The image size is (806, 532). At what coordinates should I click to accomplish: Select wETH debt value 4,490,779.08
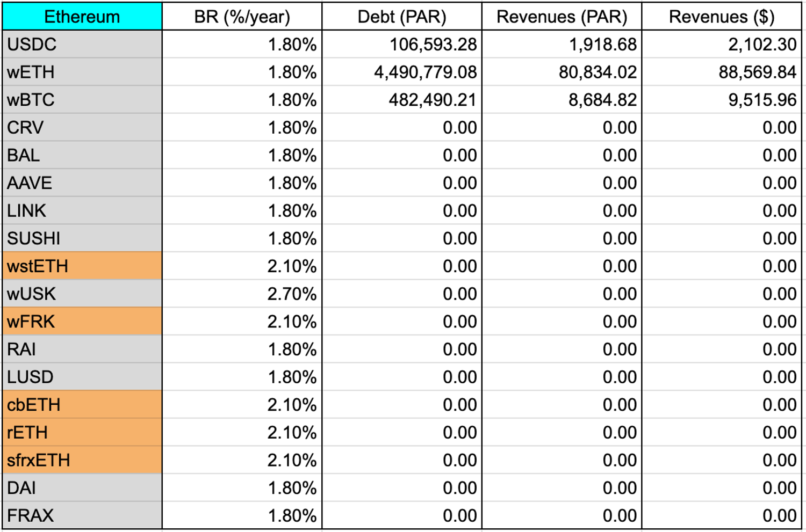tap(402, 72)
